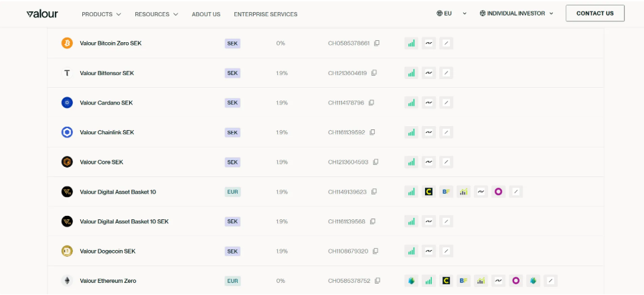Open Valour Cardano SEK product
Viewport: 644px width, 295px height.
tap(106, 103)
